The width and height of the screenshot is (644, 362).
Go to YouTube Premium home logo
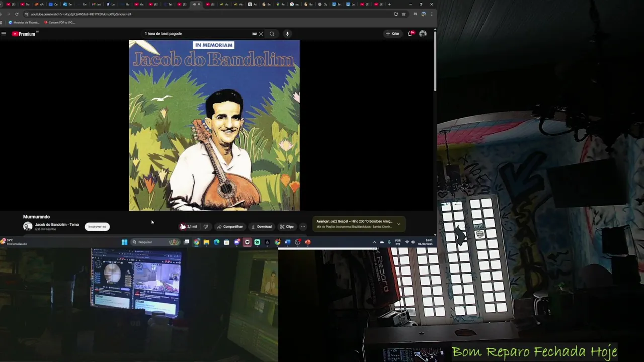[24, 34]
